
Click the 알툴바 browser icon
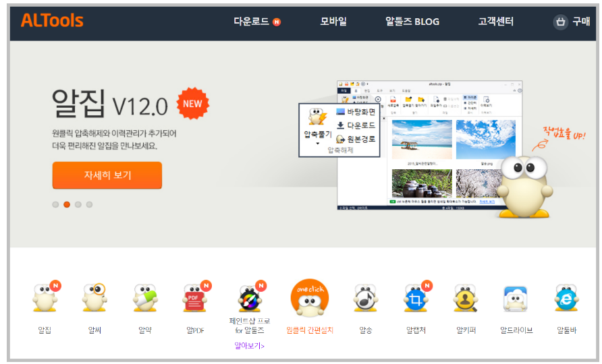coord(566,297)
